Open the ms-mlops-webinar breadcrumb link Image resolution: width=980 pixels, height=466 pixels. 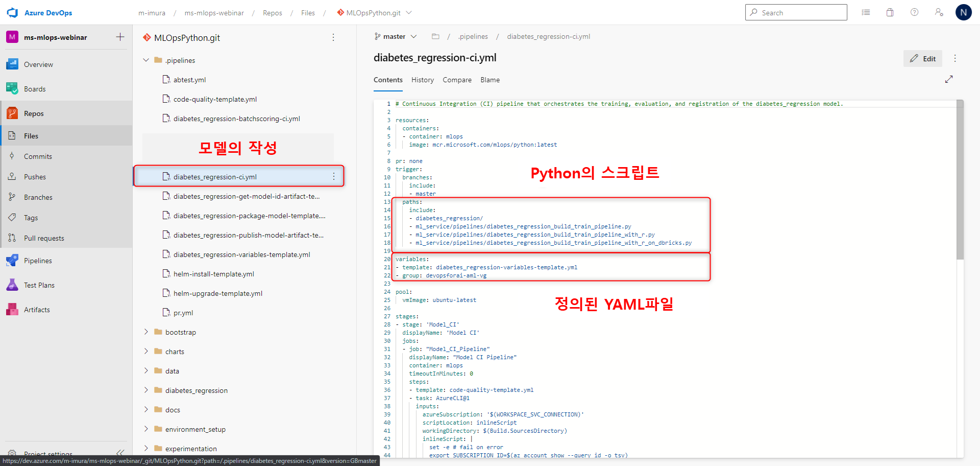[x=214, y=13]
